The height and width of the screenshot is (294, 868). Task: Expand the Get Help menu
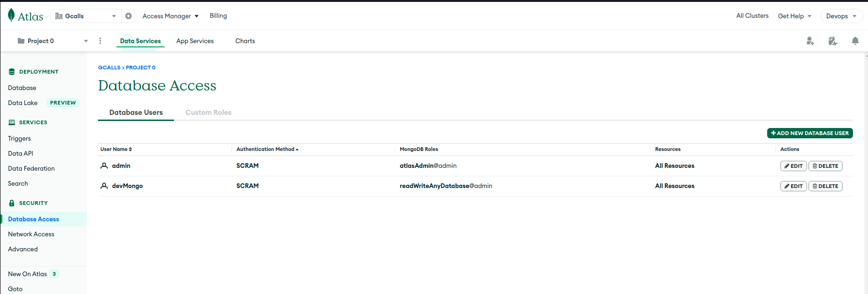pos(794,16)
